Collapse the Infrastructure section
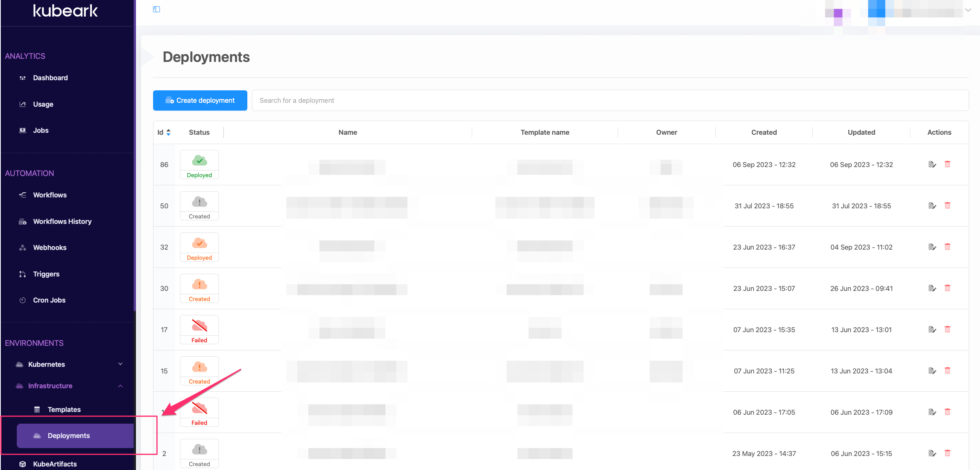Image resolution: width=980 pixels, height=470 pixels. click(121, 386)
